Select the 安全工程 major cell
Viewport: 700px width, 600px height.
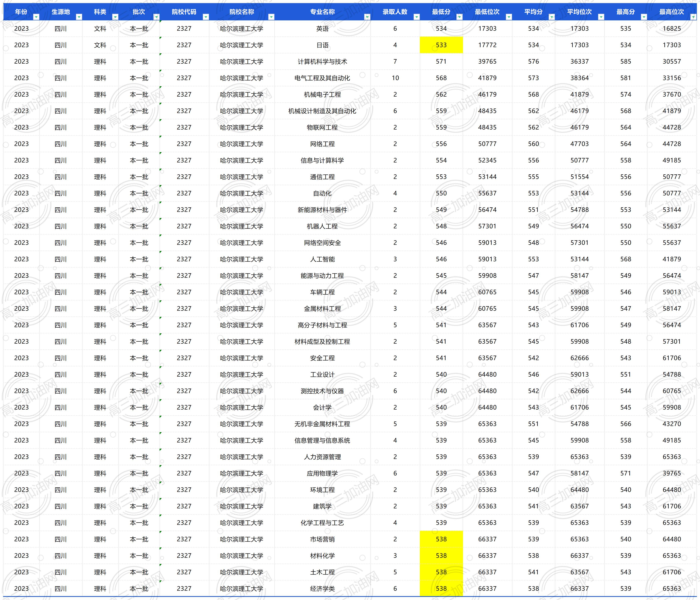[x=323, y=358]
